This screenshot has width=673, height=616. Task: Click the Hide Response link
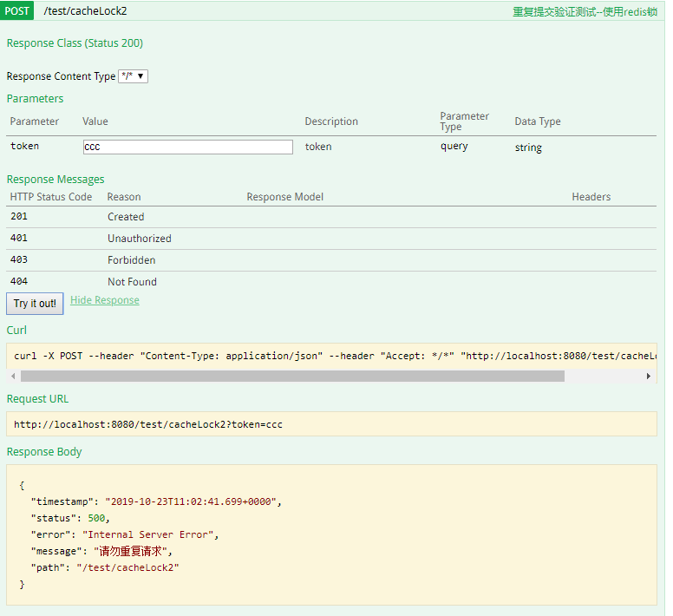(105, 300)
